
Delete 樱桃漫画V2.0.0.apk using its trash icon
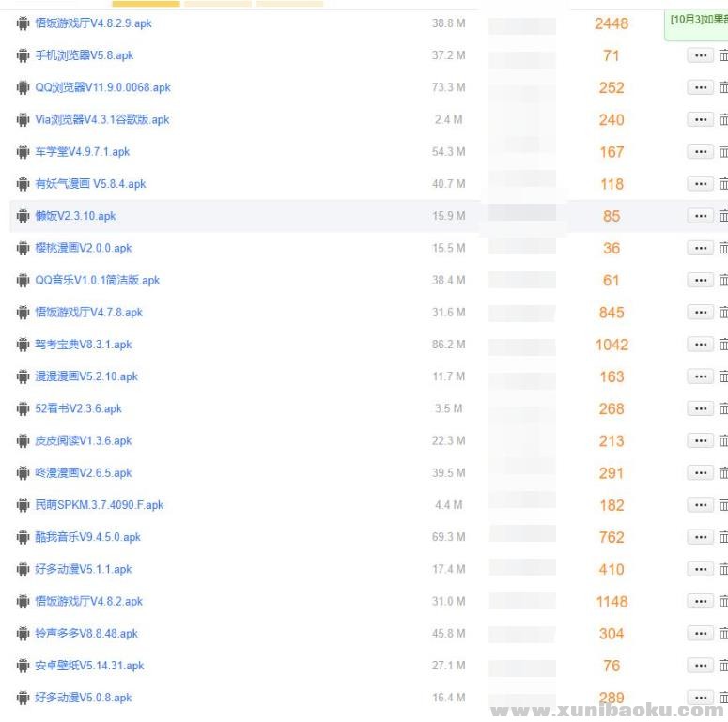(722, 249)
